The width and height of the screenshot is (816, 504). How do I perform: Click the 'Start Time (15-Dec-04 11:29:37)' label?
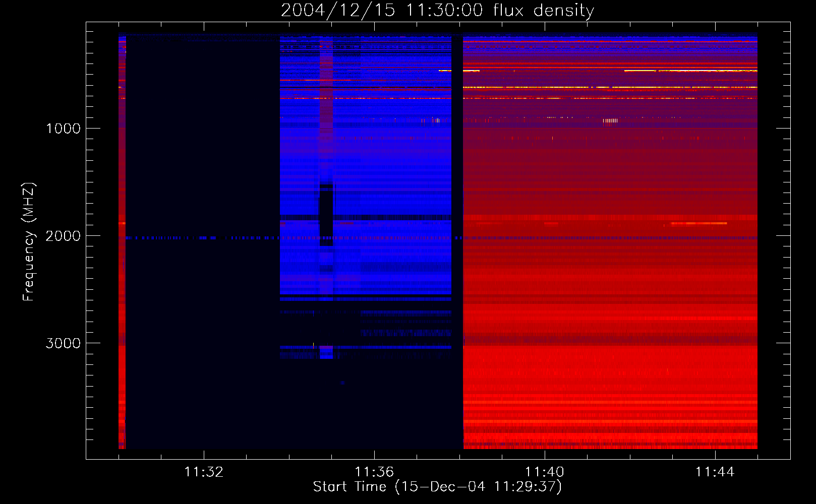coord(437,487)
